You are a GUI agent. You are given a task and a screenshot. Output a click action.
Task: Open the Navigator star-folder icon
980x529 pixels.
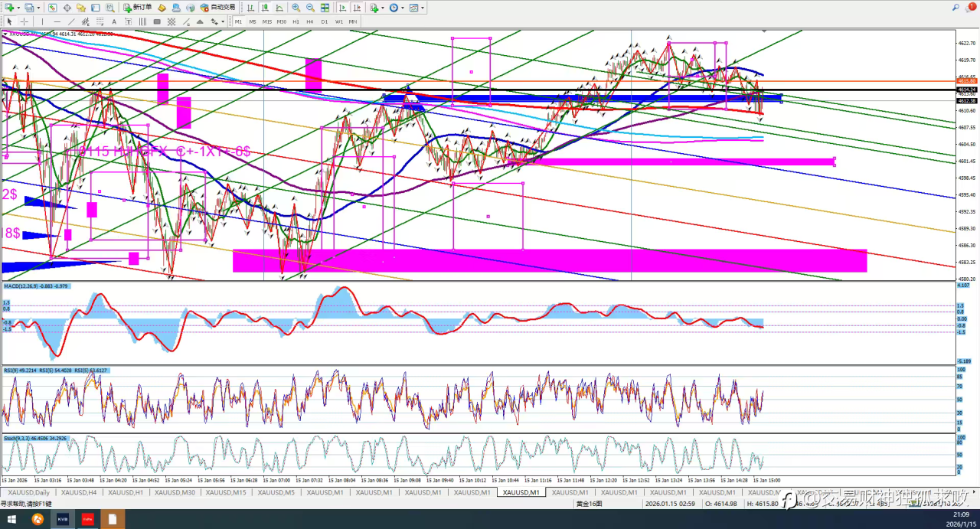(80, 8)
